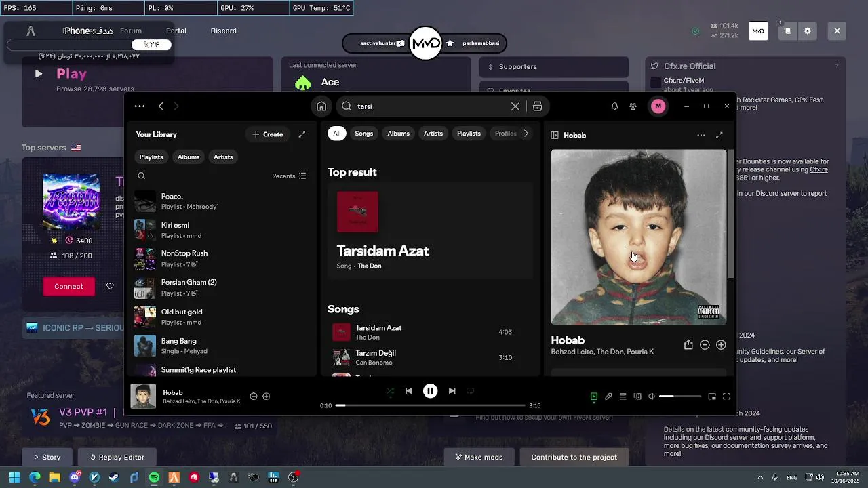Filter library by Albums chip
This screenshot has width=868, height=488.
coord(189,157)
